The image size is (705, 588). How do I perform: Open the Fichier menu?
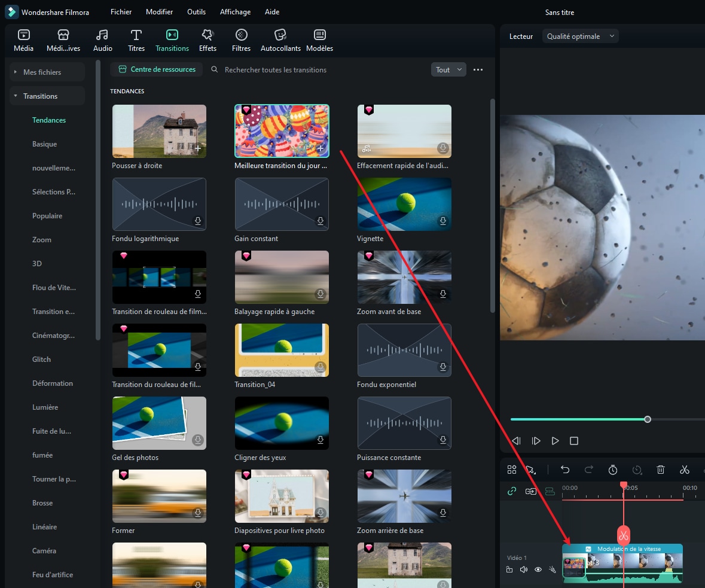coord(121,12)
